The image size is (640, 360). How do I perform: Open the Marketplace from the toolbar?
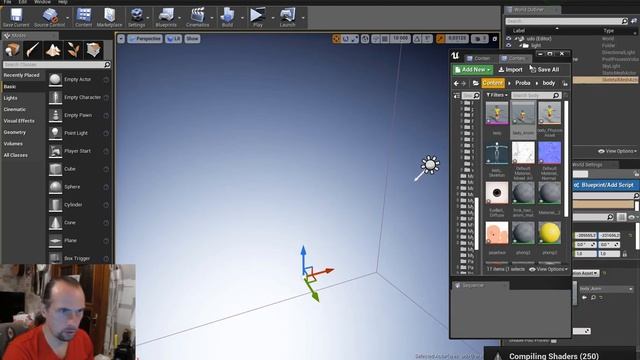(x=109, y=17)
